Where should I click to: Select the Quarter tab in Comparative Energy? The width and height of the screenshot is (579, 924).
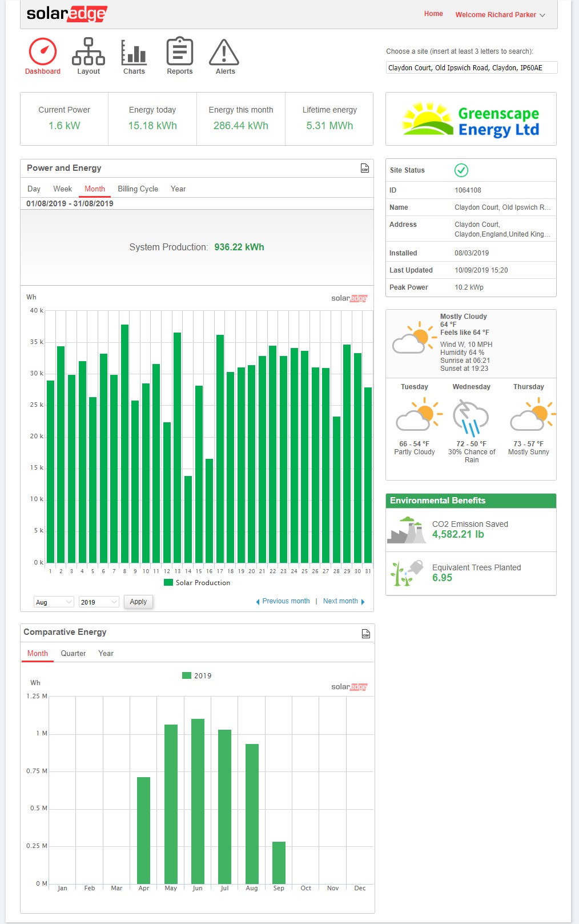coord(73,653)
